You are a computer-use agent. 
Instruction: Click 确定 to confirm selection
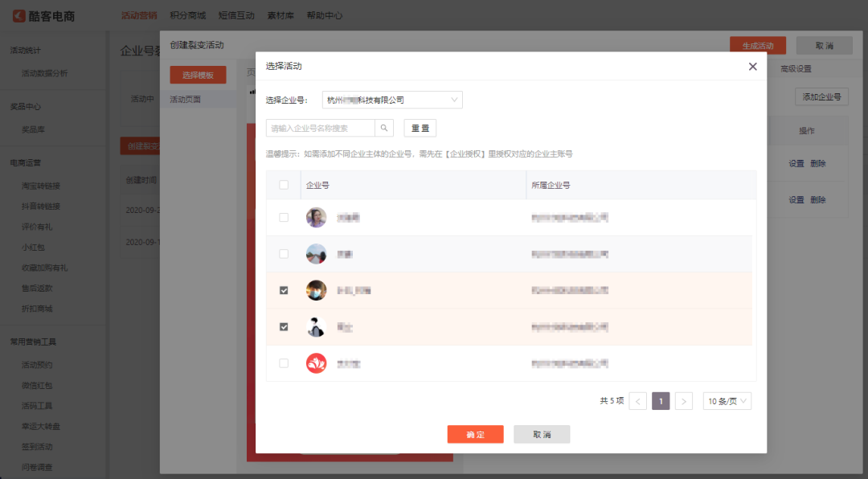point(476,434)
